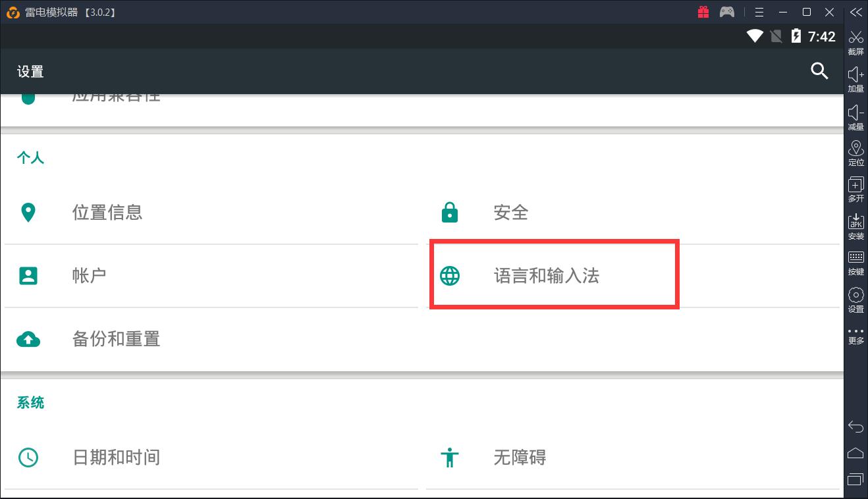Open the emulator title bar hamburger menu

point(759,13)
